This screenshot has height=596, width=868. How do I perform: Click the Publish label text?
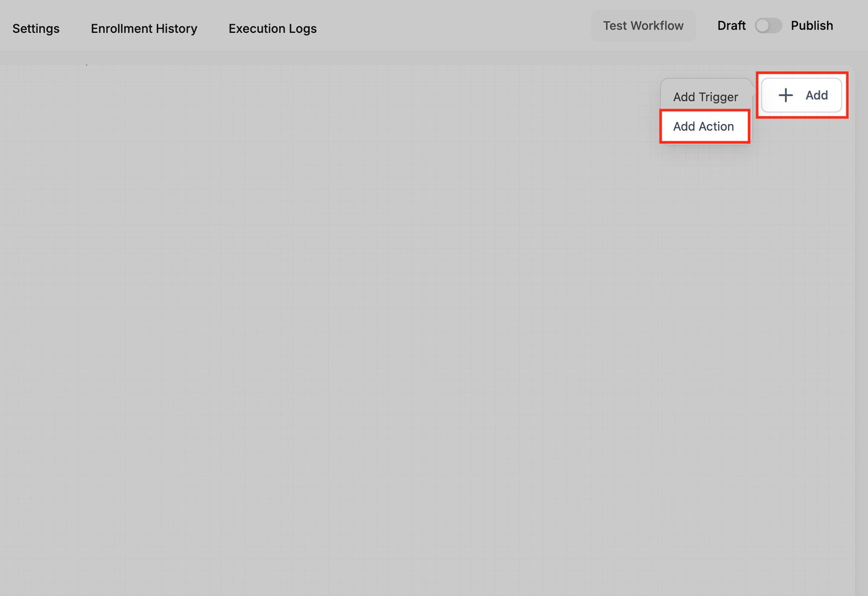[x=812, y=25]
